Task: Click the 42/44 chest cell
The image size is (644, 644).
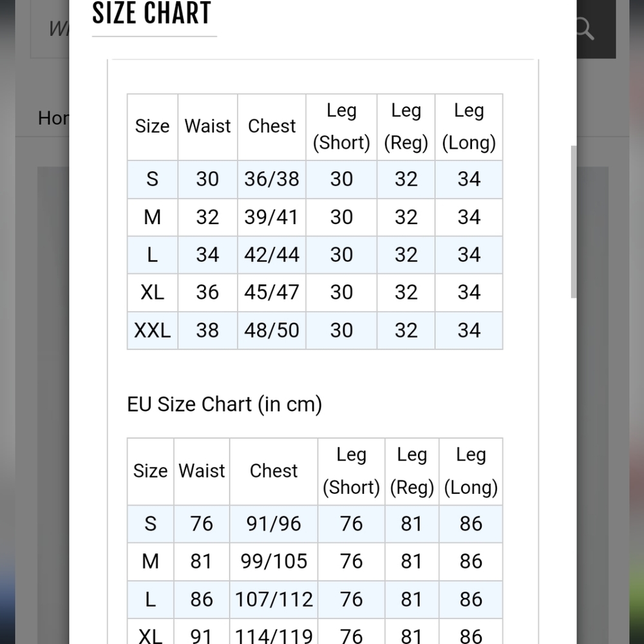Action: coord(272,255)
